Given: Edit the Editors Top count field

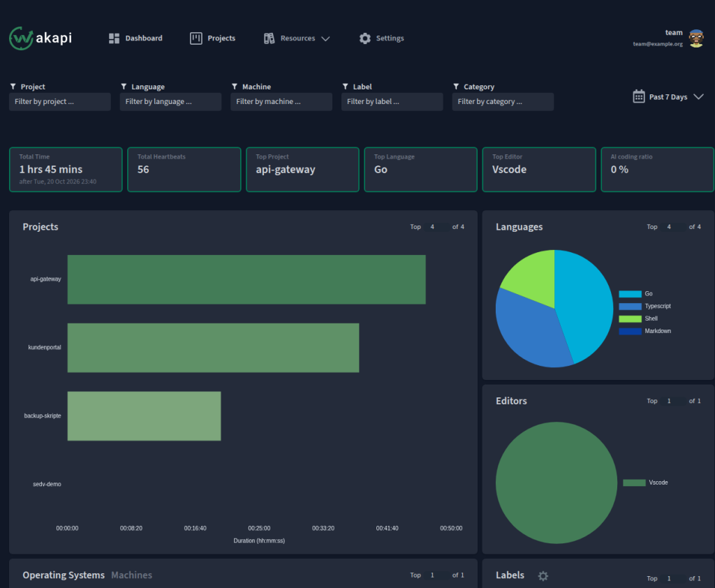Looking at the screenshot, I should tap(674, 401).
